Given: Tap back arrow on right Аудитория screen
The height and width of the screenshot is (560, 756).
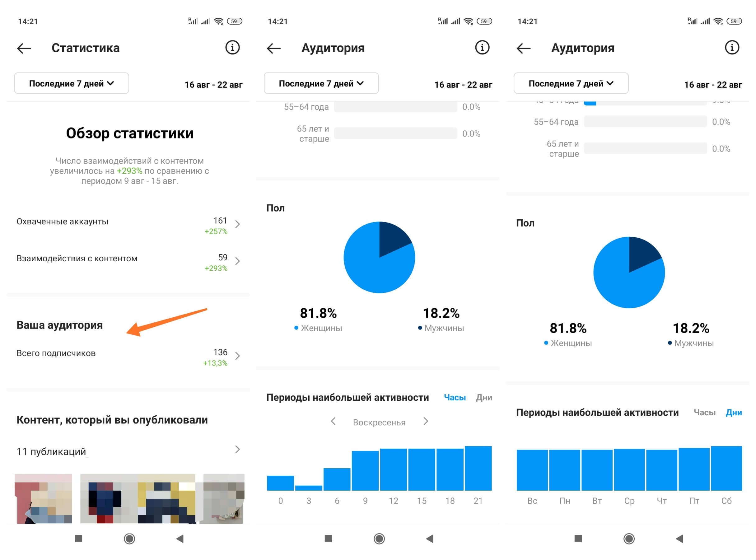Looking at the screenshot, I should click(x=524, y=49).
